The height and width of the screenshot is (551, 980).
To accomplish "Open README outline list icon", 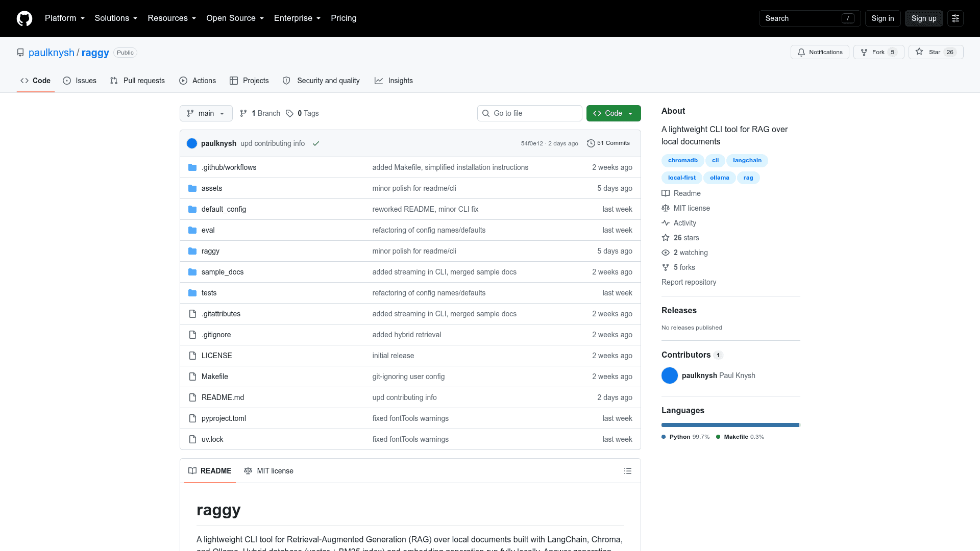I will [628, 471].
